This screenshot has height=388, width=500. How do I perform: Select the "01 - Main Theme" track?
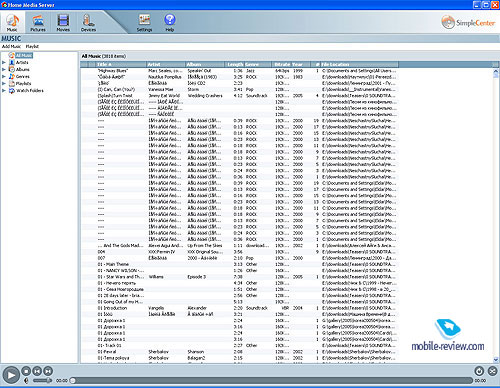pyautogui.click(x=113, y=264)
